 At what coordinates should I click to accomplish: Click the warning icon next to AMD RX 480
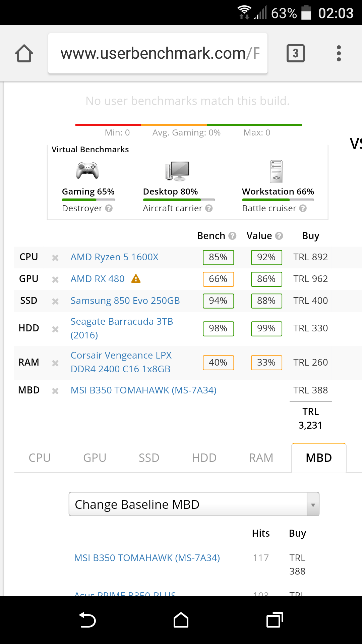tap(136, 279)
